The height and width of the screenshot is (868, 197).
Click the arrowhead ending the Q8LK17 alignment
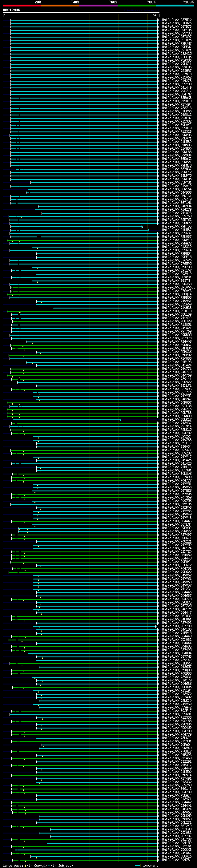point(120,420)
